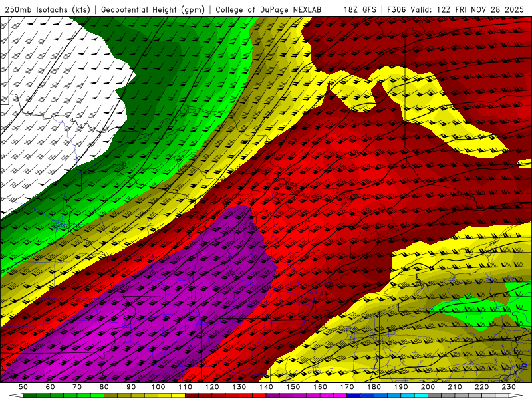Select the 110 value on the legend scale

pos(186,387)
